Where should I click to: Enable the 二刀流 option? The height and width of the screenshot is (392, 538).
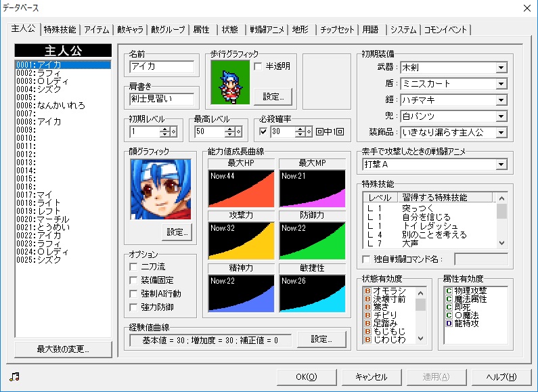tap(133, 267)
